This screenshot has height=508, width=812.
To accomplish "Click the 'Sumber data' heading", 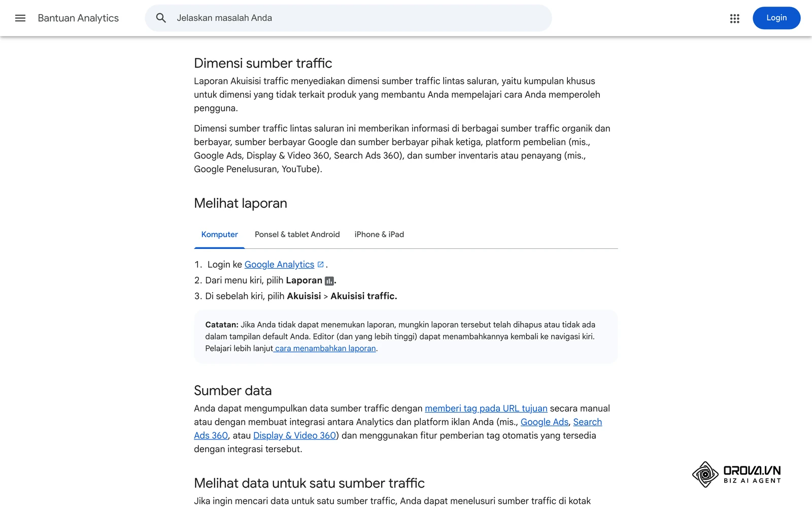I will 233,391.
